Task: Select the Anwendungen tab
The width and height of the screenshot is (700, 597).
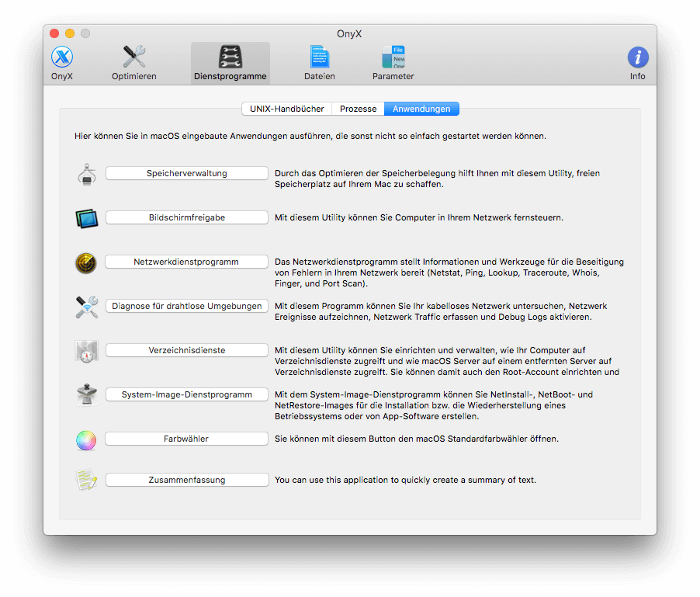Action: click(x=421, y=109)
